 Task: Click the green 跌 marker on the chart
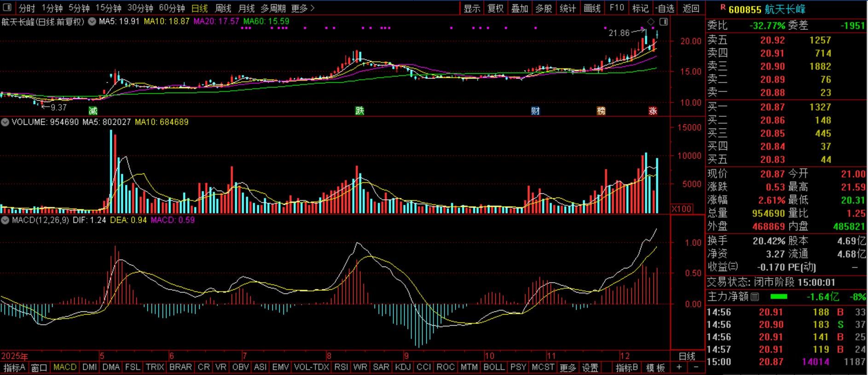pos(359,110)
